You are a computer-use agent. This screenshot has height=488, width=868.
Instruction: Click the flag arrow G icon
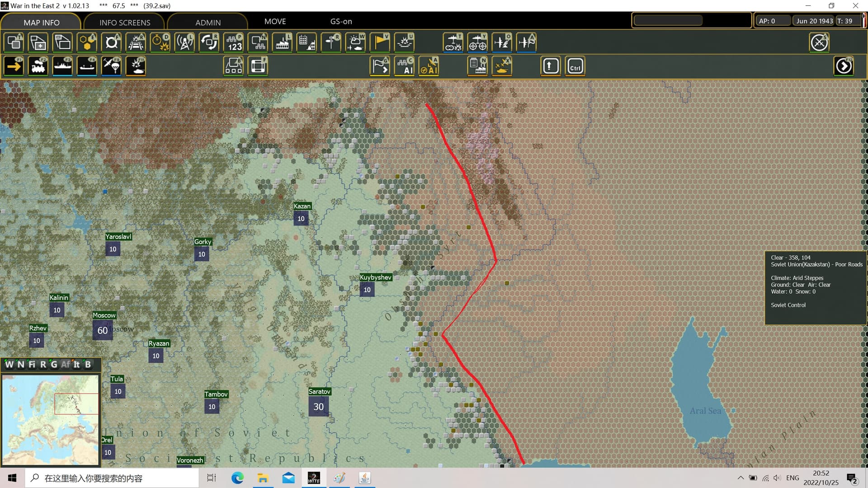(x=380, y=66)
